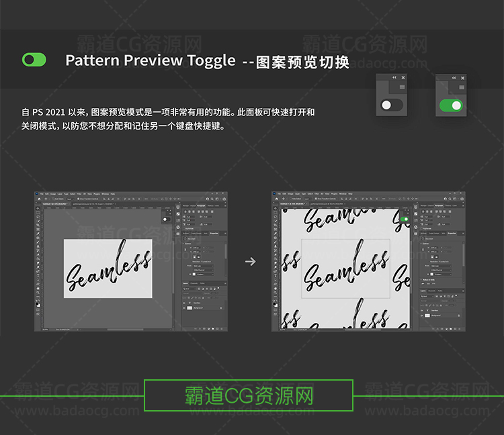Turn off the large green pattern preview switch
The image size is (504, 435).
[x=451, y=105]
